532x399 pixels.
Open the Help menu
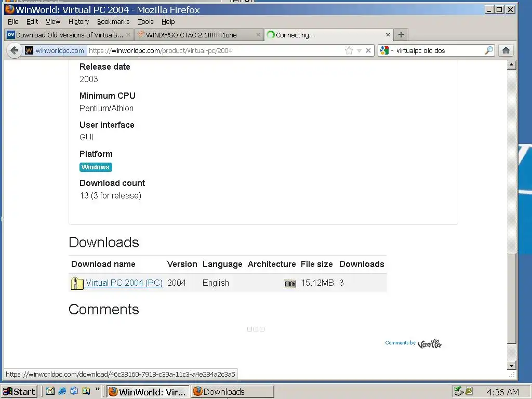click(x=168, y=22)
